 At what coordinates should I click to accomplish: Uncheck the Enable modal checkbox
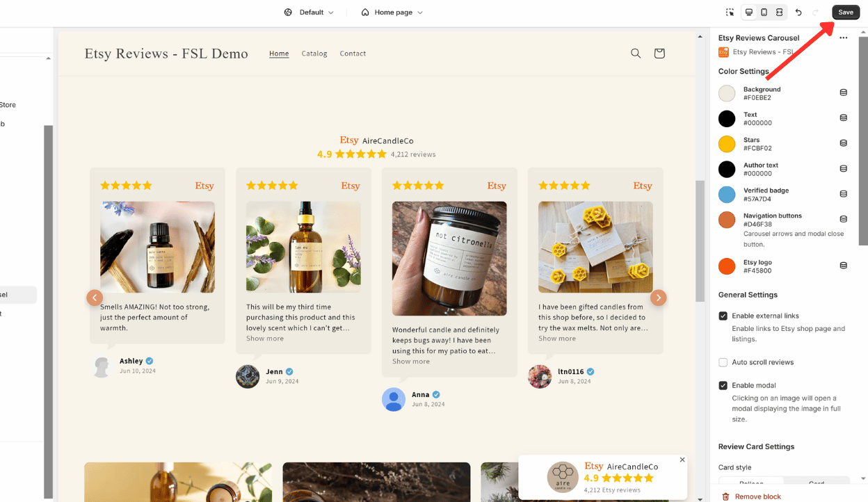723,385
